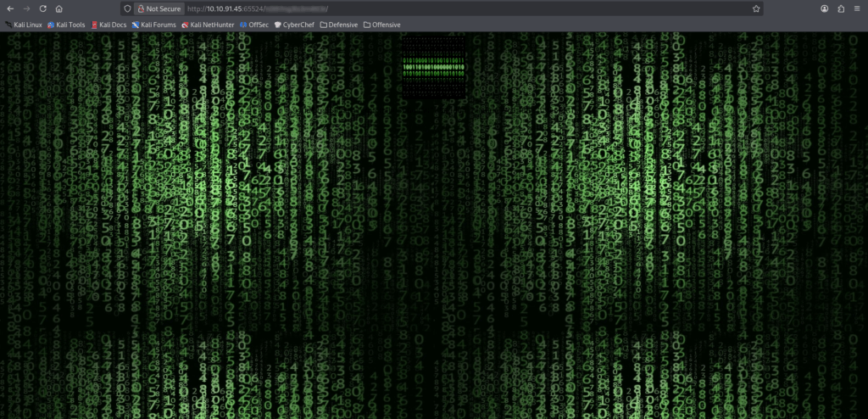Open the Kali Forums bookmark
This screenshot has width=868, height=419.
[153, 25]
